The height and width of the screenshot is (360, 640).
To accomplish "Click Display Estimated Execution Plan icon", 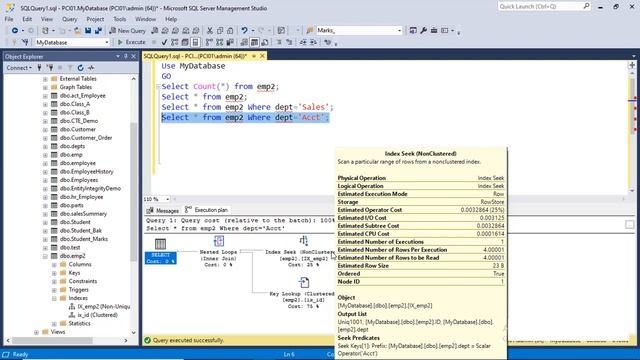I will coord(175,42).
